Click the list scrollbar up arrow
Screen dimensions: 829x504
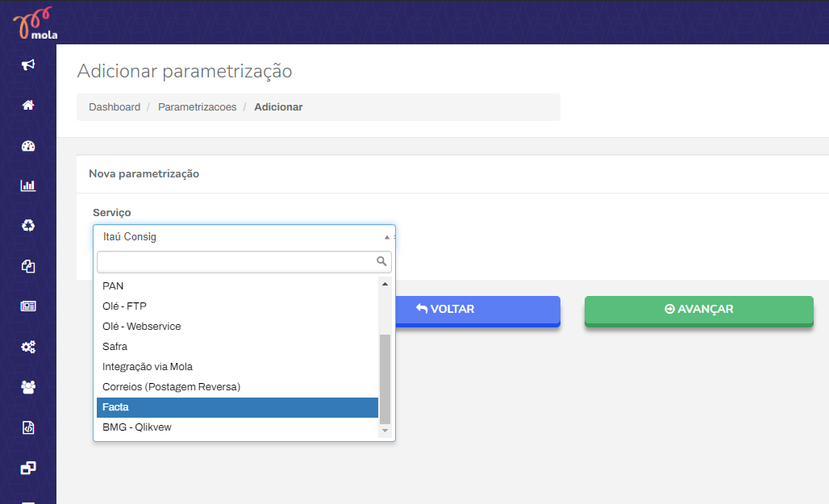[385, 284]
